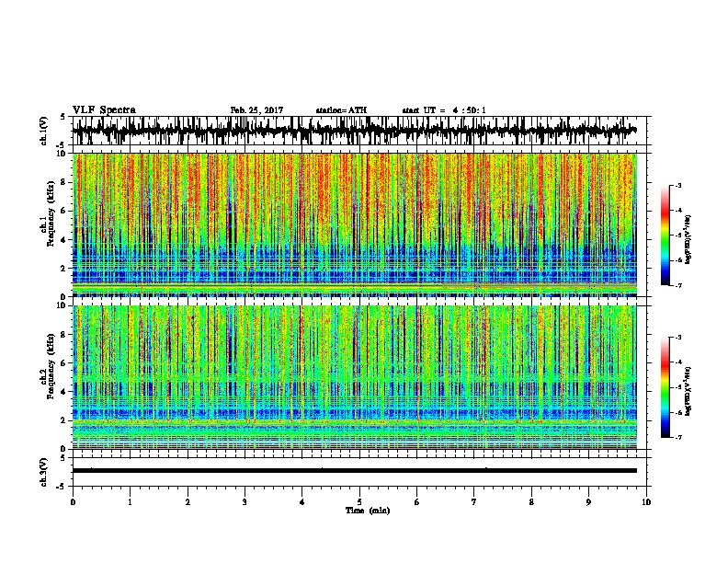Select the date label "Feb. 25, 2017"

click(256, 110)
